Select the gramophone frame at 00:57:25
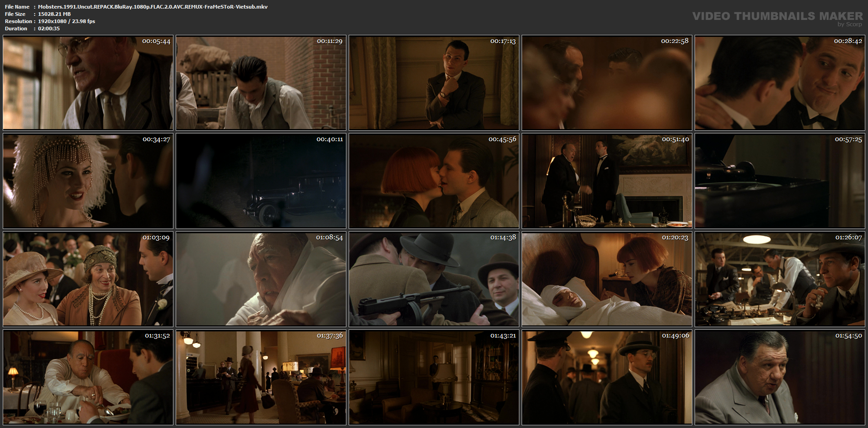Viewport: 868px width, 428px height. pyautogui.click(x=780, y=181)
